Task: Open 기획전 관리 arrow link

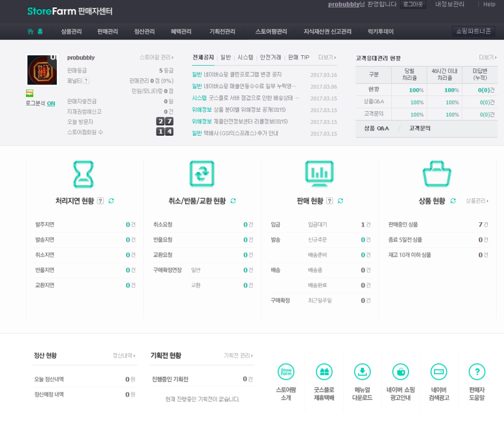Action: tap(238, 355)
